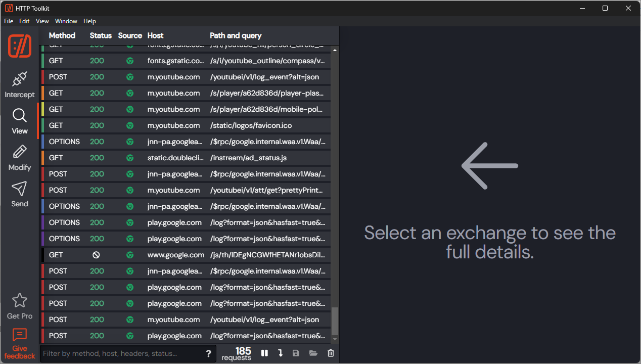
Task: Click the scrollbar up arrow of request list
Action: pyautogui.click(x=335, y=50)
